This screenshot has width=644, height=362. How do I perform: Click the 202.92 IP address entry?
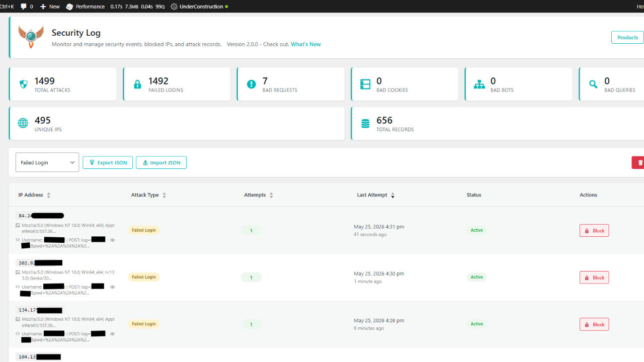[40, 262]
